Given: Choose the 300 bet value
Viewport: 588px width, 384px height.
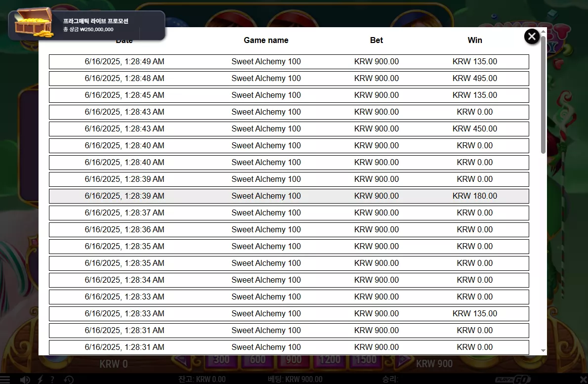Looking at the screenshot, I should pos(221,360).
